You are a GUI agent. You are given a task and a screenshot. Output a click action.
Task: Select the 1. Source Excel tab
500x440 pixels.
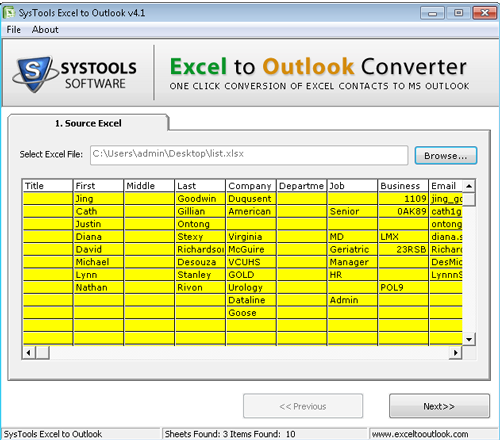click(88, 123)
